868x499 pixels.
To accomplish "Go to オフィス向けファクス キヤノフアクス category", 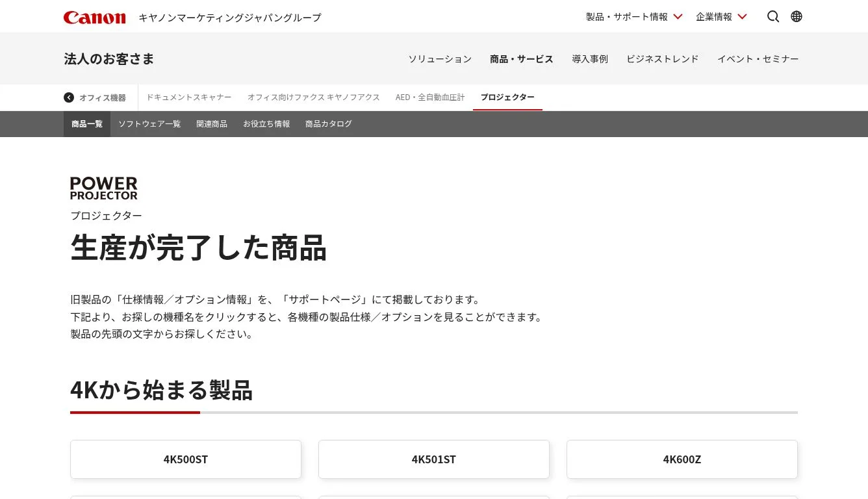I will (x=313, y=97).
